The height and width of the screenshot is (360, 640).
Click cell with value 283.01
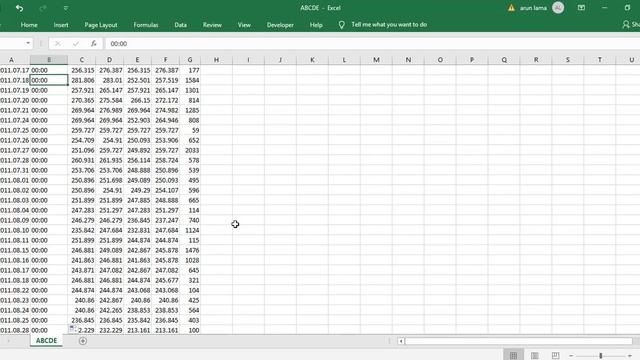(109, 80)
